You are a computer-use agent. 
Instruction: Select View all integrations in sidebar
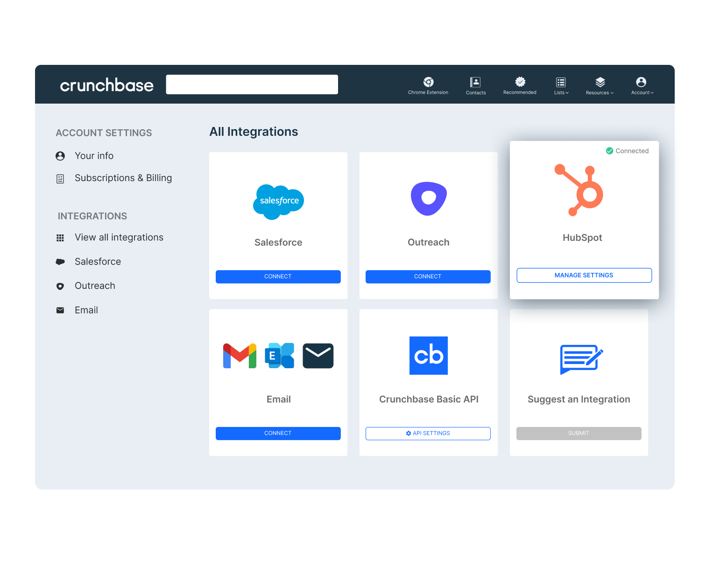(119, 238)
